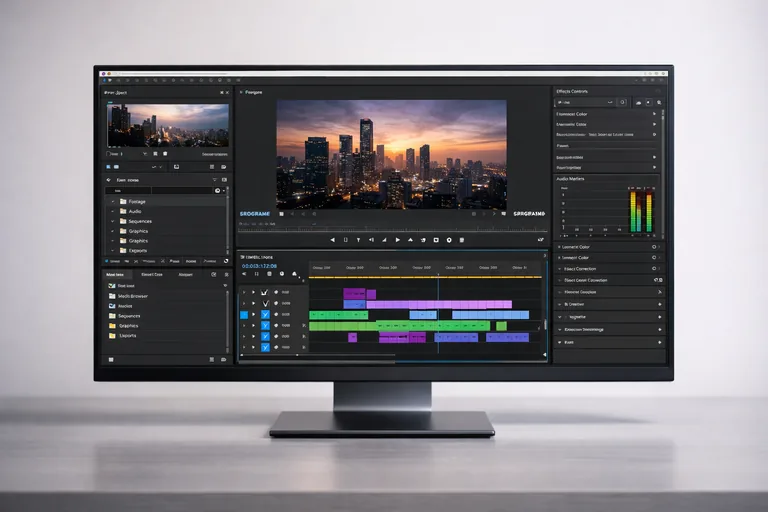Click the square frame icon in the transport bar
The image size is (768, 512).
[436, 240]
